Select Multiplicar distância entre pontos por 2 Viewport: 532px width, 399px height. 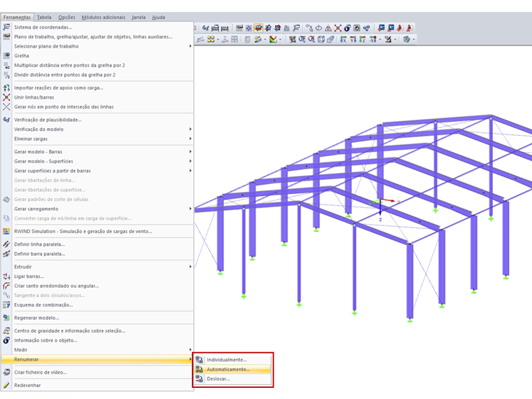pos(97,65)
